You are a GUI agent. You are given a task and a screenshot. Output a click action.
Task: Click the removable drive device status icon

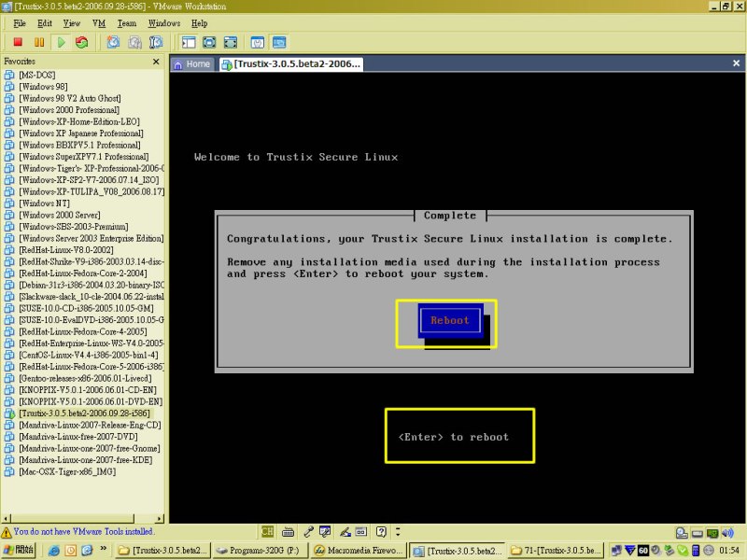coord(697,533)
